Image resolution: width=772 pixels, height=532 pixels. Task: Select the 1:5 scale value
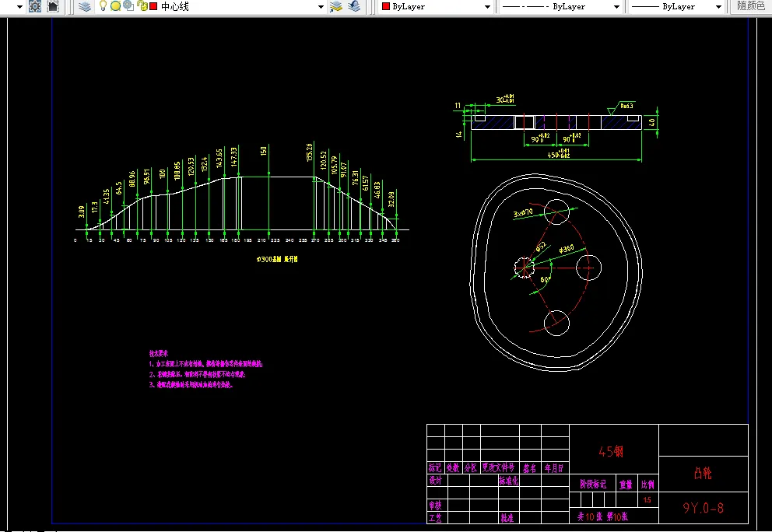tap(647, 500)
